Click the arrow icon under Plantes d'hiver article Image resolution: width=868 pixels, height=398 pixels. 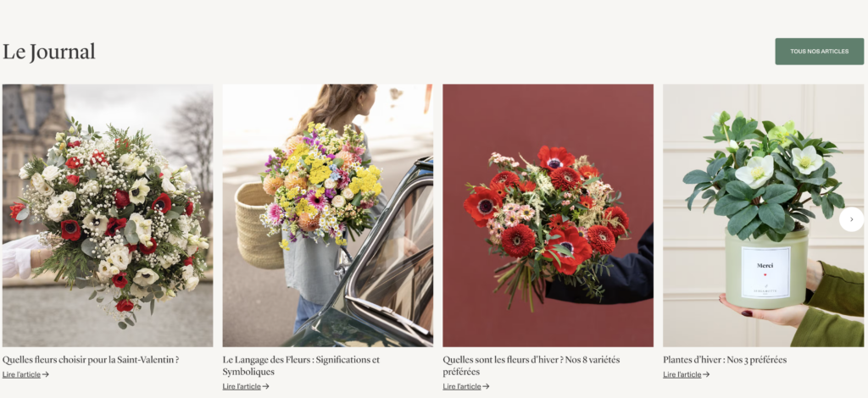pyautogui.click(x=706, y=374)
